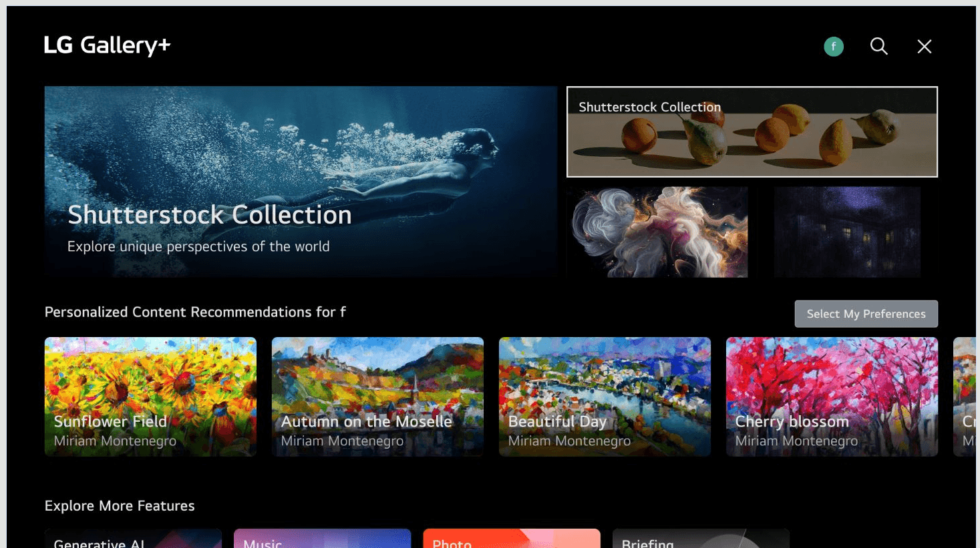Screen dimensions: 980x548
Task: Open the Cherry blossom artwork card
Action: (831, 396)
